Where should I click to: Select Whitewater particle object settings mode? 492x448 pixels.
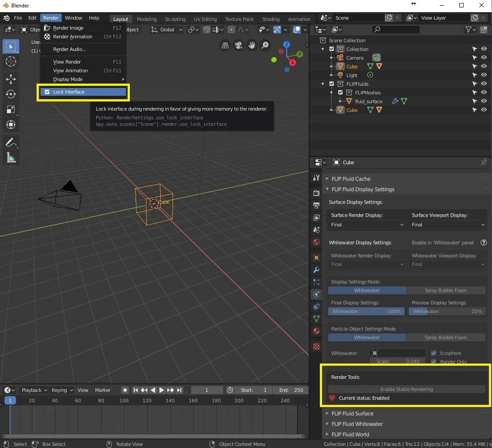(367, 338)
